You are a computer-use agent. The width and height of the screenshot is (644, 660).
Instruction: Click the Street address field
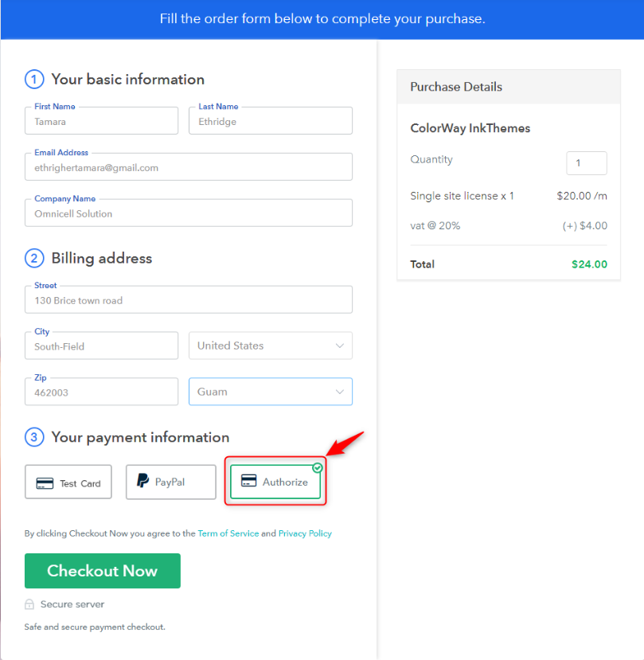pos(189,299)
